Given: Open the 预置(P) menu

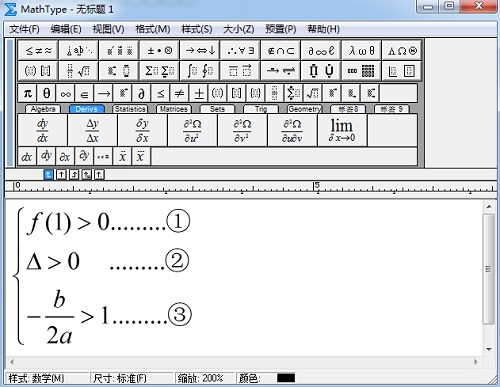Looking at the screenshot, I should (281, 29).
